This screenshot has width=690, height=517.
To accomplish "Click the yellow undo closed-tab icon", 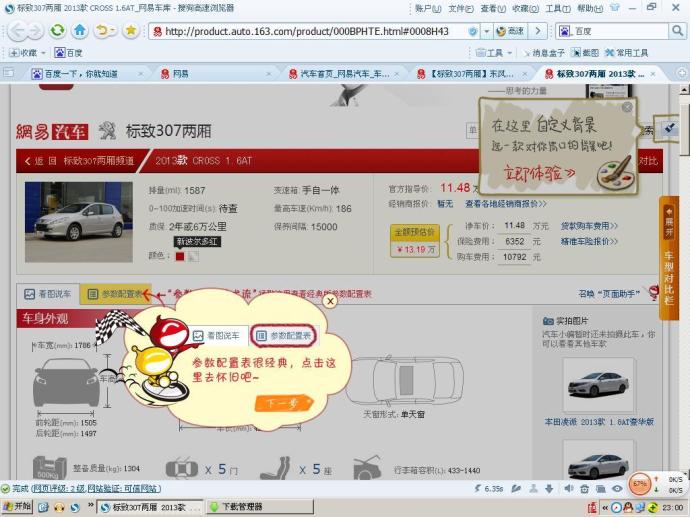I will tap(103, 30).
